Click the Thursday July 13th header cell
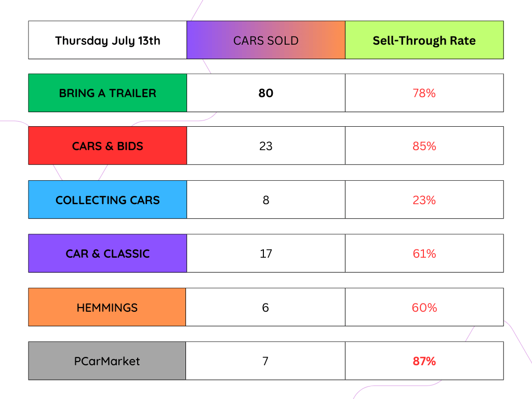Screen dimensions: 532x399 point(108,40)
